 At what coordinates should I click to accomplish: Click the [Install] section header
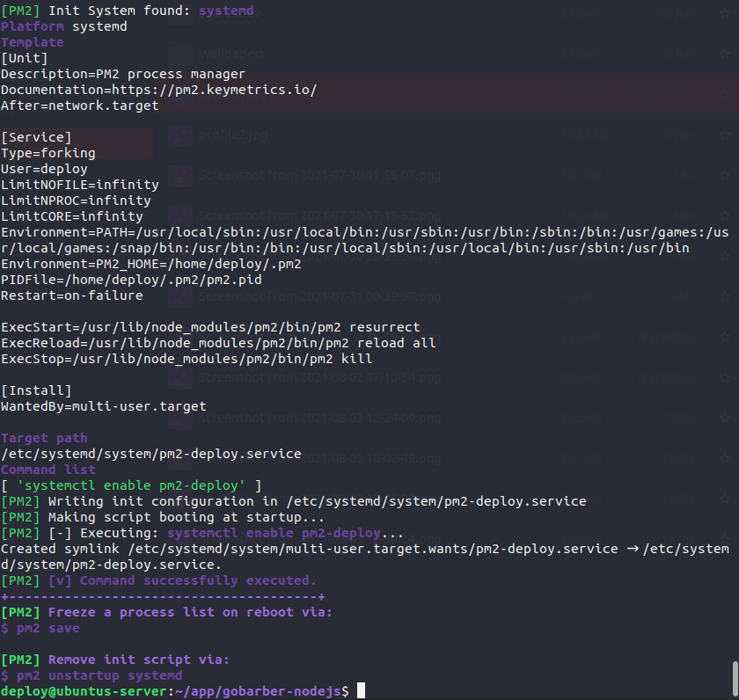pyautogui.click(x=36, y=390)
